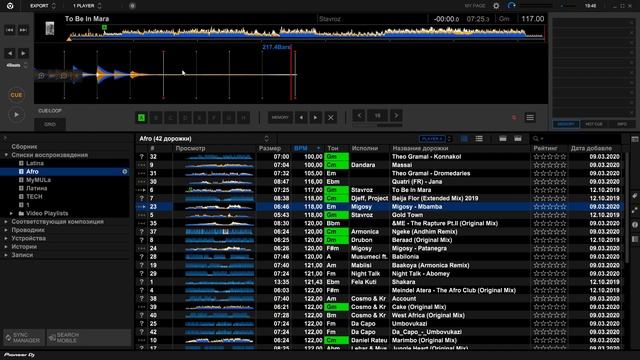This screenshot has height=360, width=640.
Task: Click the overview waveform of the loaded track
Action: (x=306, y=33)
